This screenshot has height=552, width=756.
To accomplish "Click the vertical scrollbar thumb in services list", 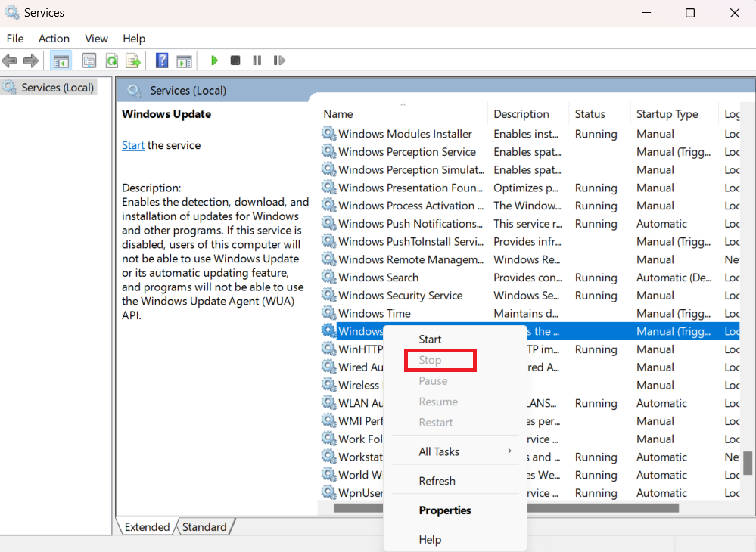I will click(x=748, y=462).
